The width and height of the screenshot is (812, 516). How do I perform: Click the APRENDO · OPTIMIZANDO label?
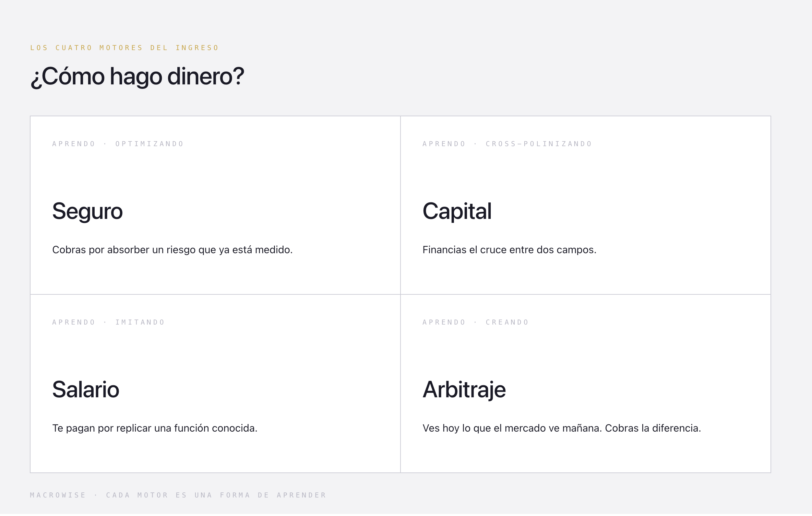point(118,144)
